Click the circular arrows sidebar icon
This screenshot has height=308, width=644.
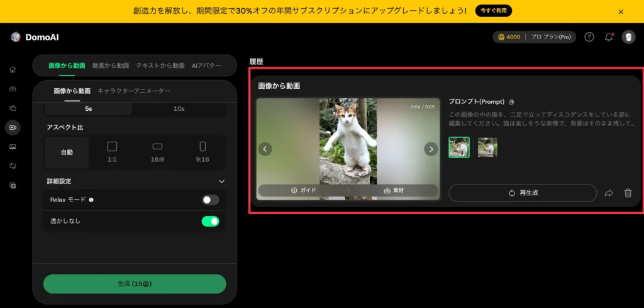point(13,166)
